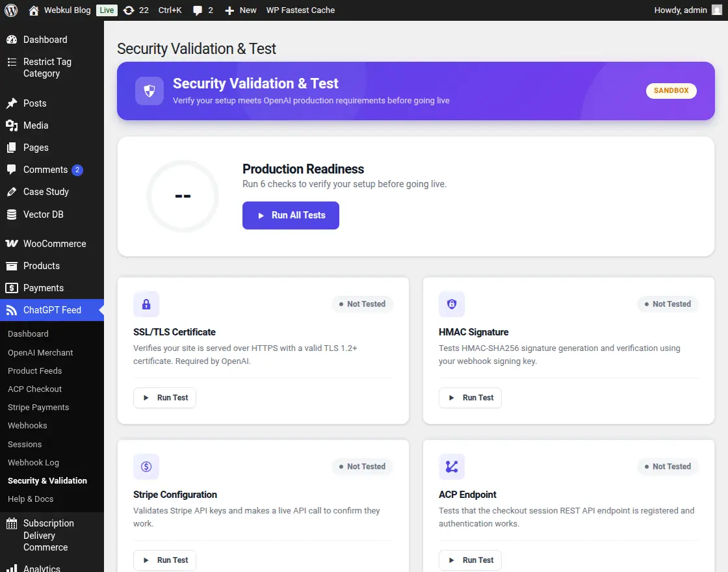
Task: Click the graph icon on the ACP Endpoint card
Action: click(x=452, y=466)
